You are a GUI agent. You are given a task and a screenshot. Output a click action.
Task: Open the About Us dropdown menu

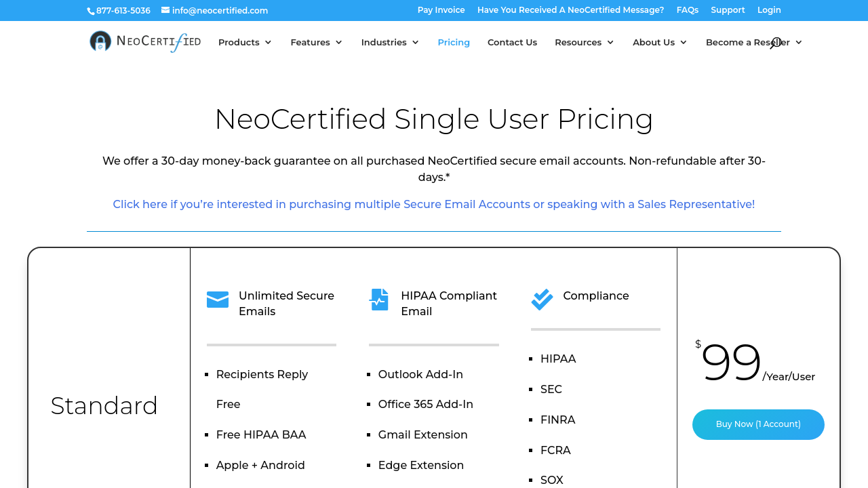tap(660, 42)
